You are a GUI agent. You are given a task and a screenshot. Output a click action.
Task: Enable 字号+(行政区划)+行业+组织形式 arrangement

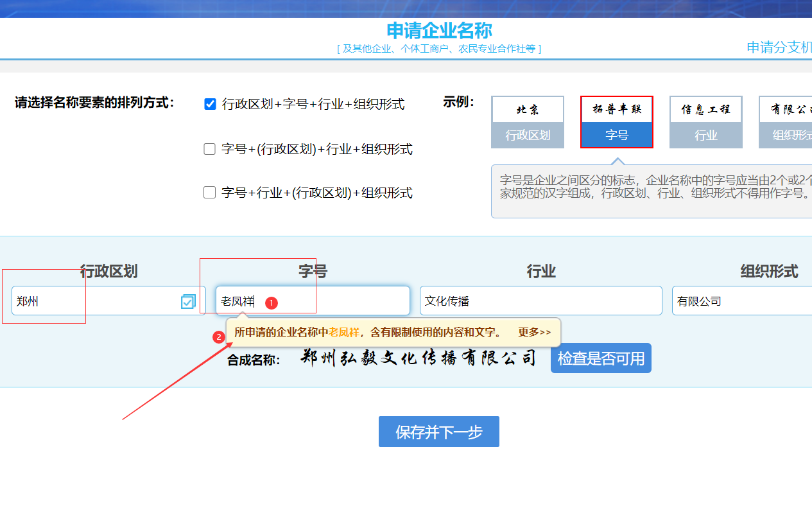[x=209, y=148]
